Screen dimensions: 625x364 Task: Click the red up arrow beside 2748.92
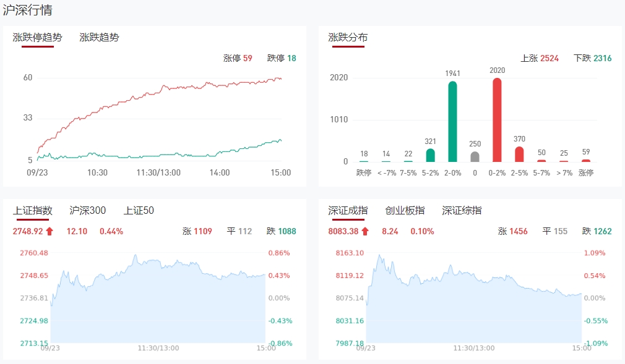point(50,231)
